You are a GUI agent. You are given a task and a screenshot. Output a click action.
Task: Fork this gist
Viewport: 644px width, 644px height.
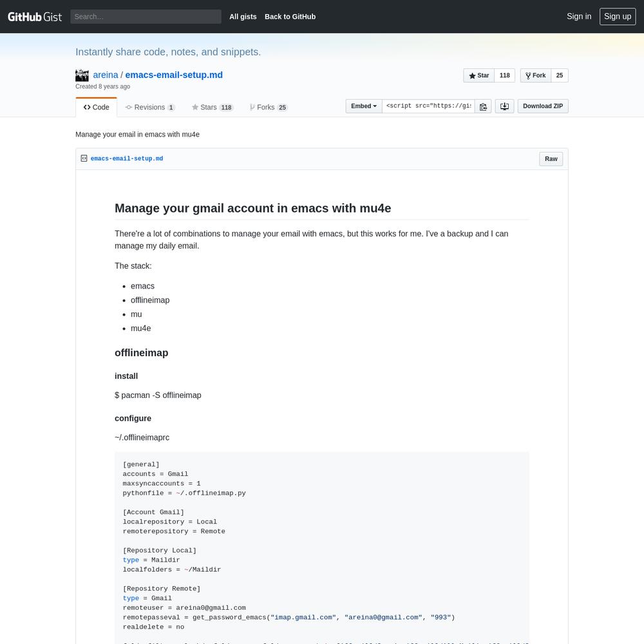point(536,75)
